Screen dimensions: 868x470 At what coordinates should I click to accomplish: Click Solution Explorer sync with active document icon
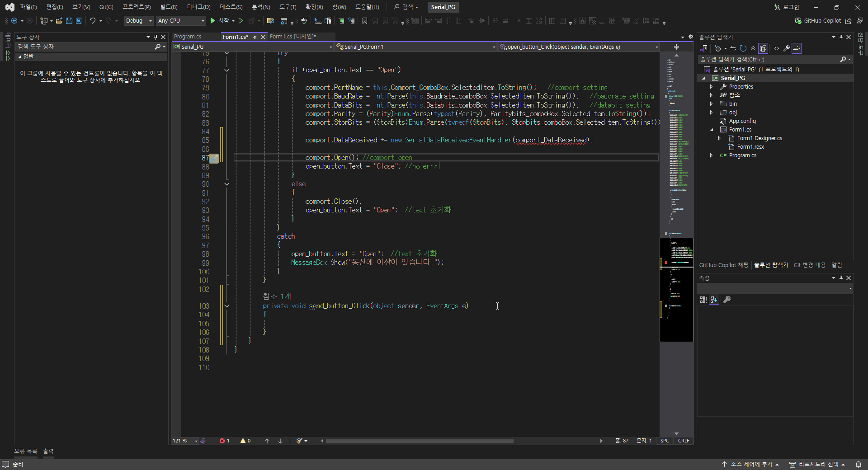pos(733,48)
